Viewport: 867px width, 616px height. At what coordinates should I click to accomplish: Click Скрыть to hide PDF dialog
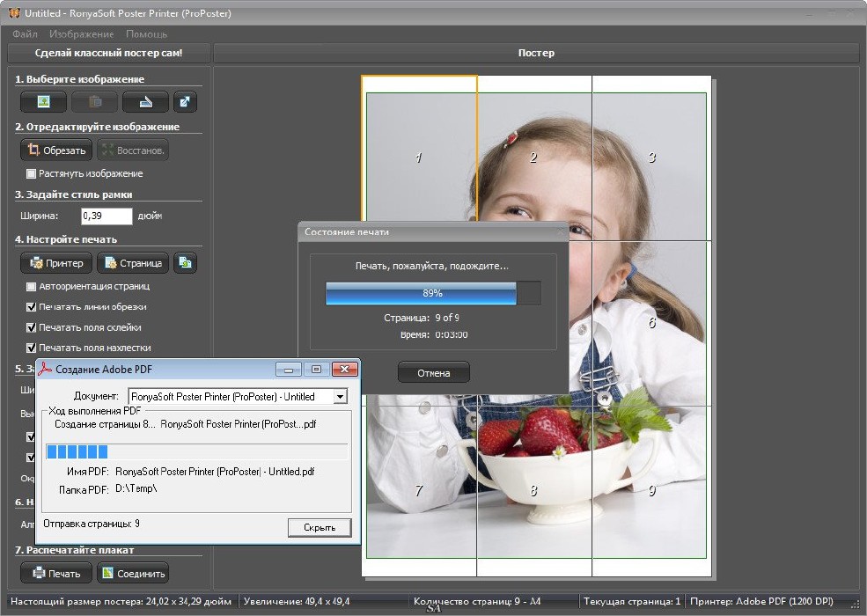pos(319,527)
